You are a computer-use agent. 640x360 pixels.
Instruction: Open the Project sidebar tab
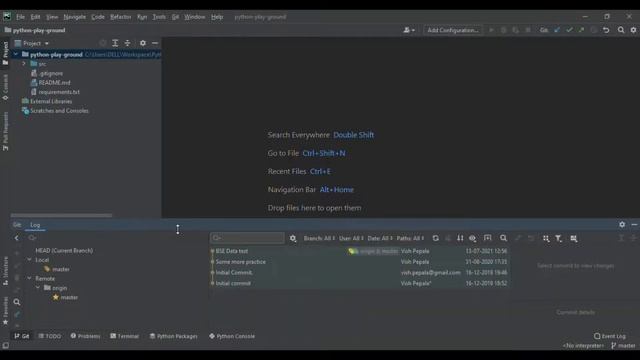pyautogui.click(x=5, y=53)
